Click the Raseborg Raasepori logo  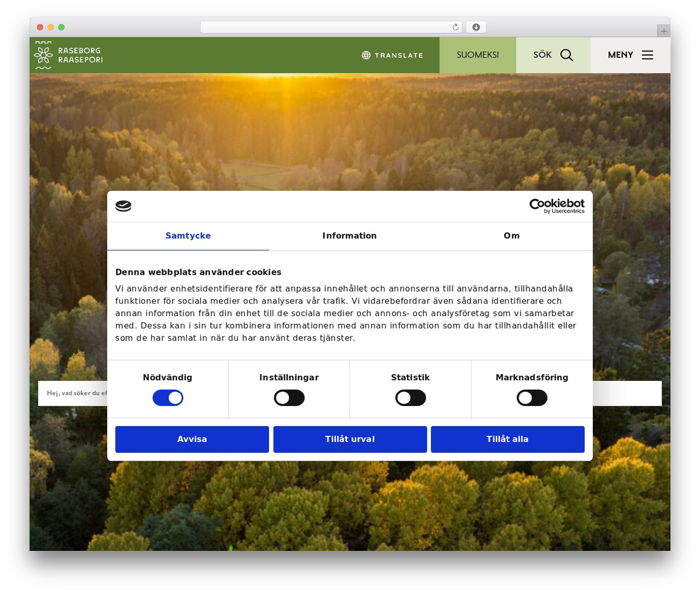[x=69, y=55]
